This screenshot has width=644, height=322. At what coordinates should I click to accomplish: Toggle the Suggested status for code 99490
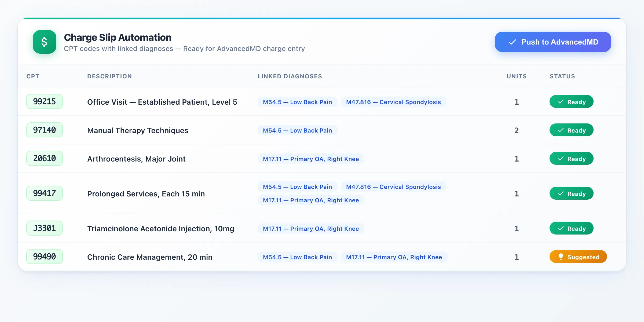point(578,257)
